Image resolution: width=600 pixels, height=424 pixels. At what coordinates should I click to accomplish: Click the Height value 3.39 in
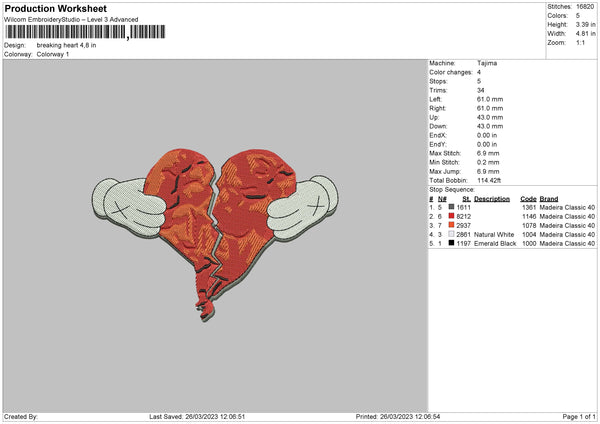tap(585, 24)
